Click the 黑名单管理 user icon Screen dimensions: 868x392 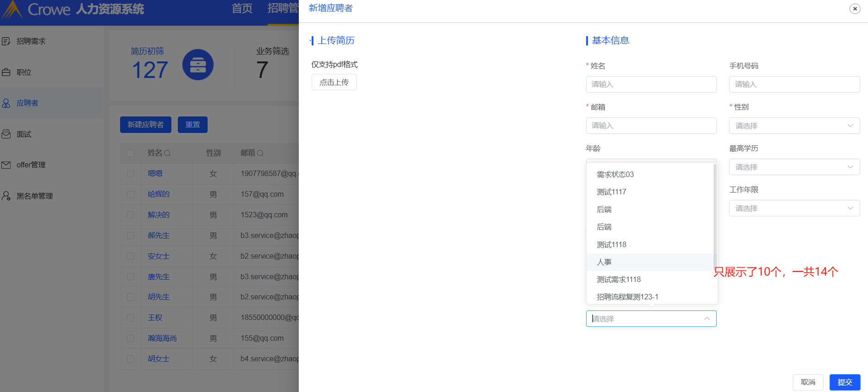[6, 196]
